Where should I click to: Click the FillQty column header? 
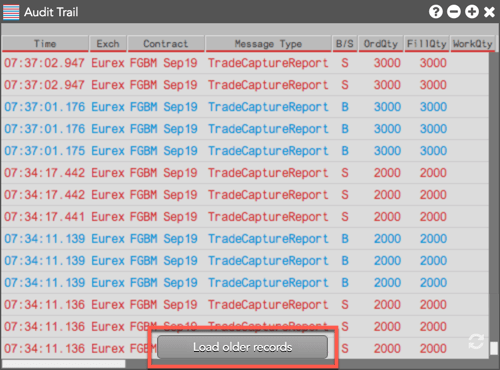(427, 44)
